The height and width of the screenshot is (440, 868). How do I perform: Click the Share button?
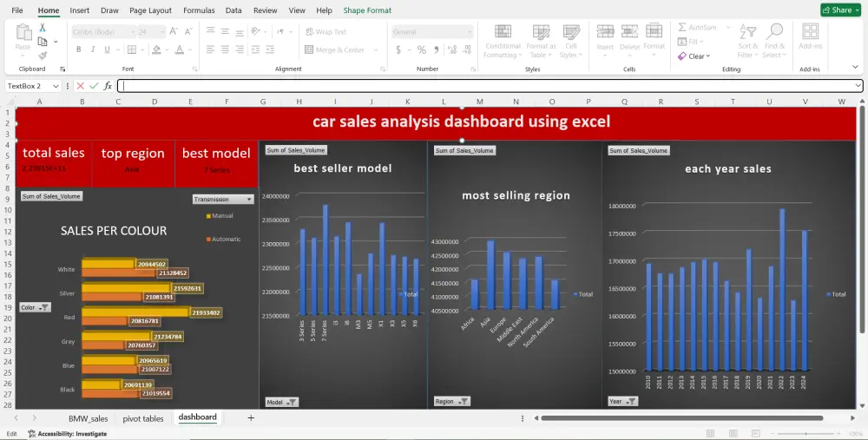(840, 10)
